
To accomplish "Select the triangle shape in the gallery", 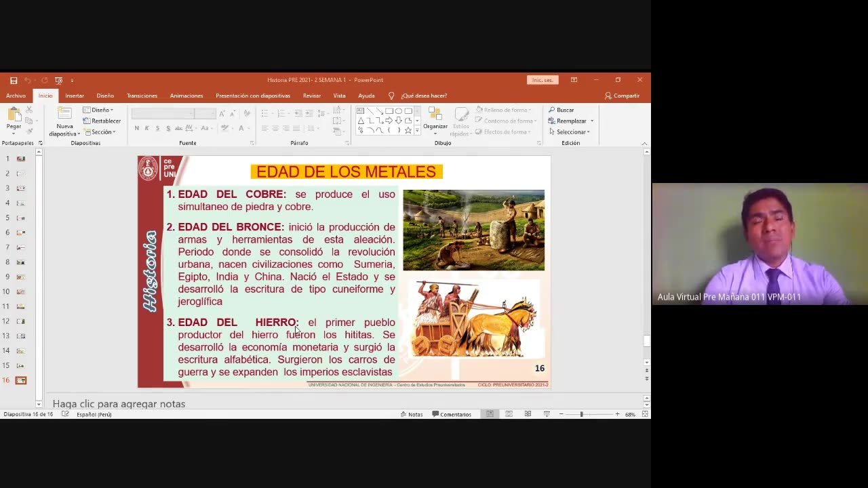I will click(x=361, y=121).
